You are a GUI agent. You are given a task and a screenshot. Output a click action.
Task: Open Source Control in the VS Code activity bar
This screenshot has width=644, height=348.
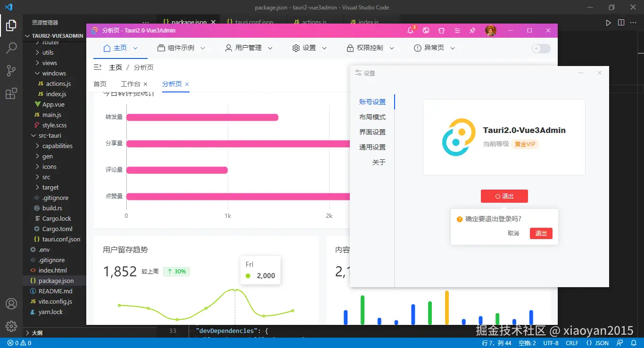point(11,70)
